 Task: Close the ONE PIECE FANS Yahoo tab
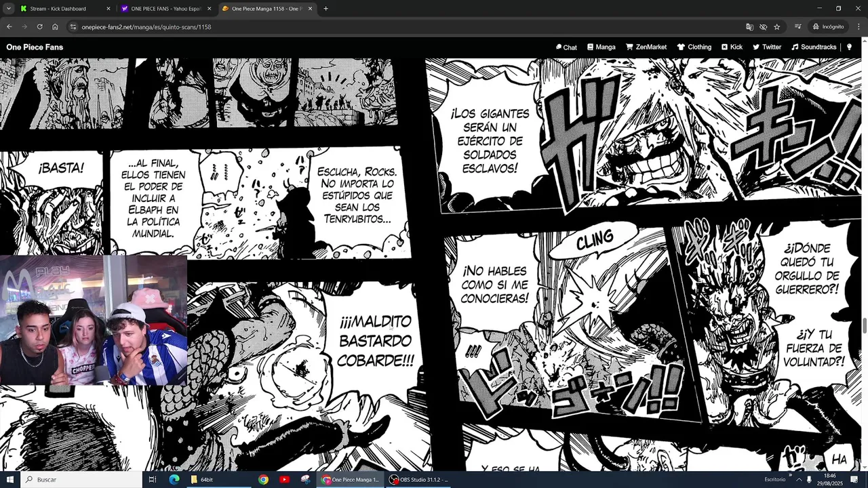pos(209,9)
